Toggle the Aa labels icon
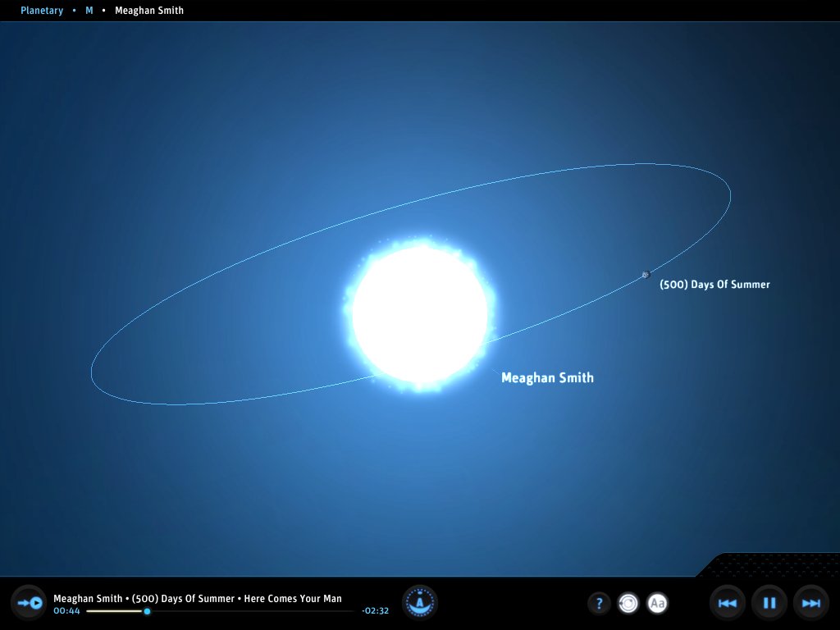The height and width of the screenshot is (630, 840). point(656,603)
